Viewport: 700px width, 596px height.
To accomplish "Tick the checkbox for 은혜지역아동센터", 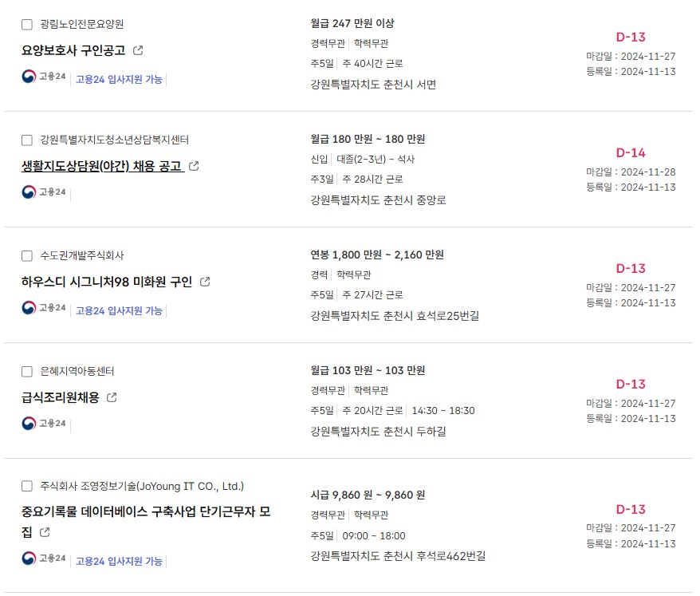I will pos(27,371).
